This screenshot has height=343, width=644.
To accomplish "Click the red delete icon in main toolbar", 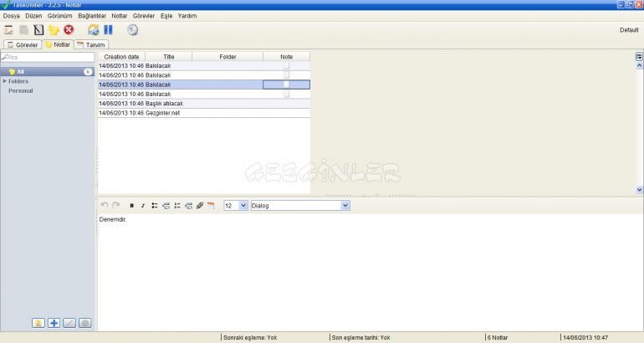I will 69,30.
